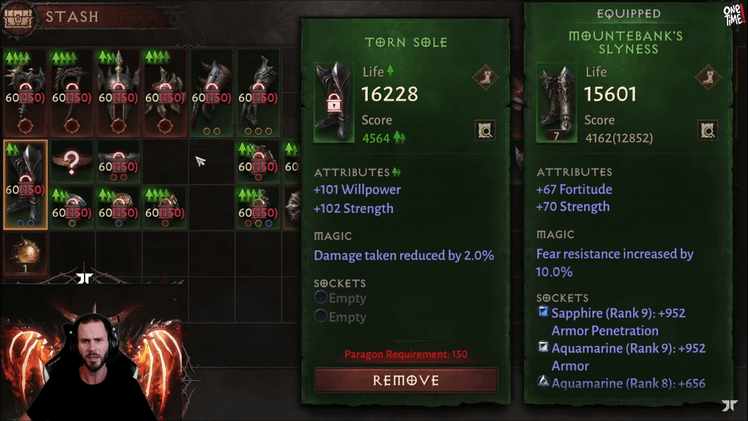750x421 pixels.
Task: Click the Paragon Requirement: 150 text
Action: click(x=406, y=355)
